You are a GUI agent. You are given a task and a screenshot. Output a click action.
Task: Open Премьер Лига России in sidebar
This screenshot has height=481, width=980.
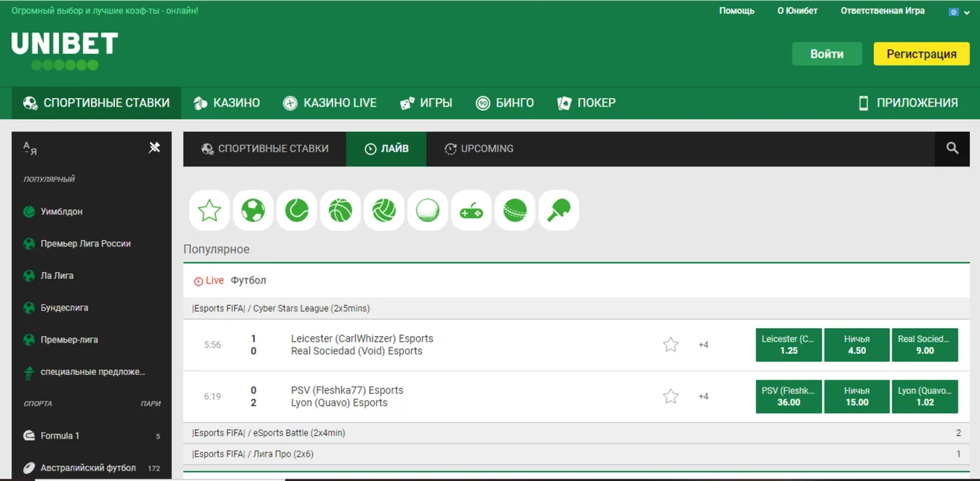click(x=92, y=244)
